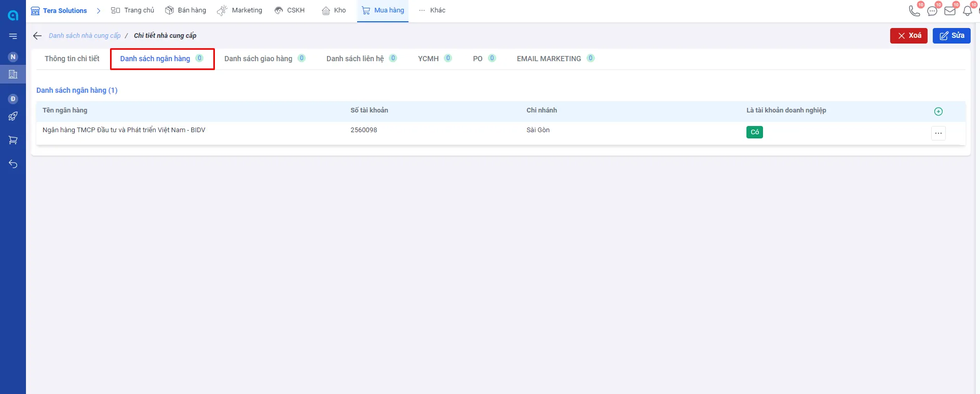The width and height of the screenshot is (980, 394).
Task: Open the N sidebar item
Action: pyautogui.click(x=13, y=57)
